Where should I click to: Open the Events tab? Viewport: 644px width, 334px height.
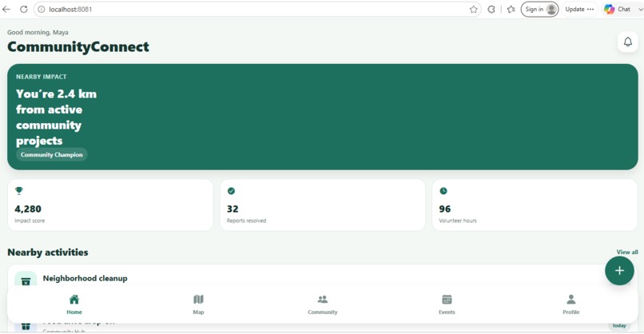click(x=447, y=304)
